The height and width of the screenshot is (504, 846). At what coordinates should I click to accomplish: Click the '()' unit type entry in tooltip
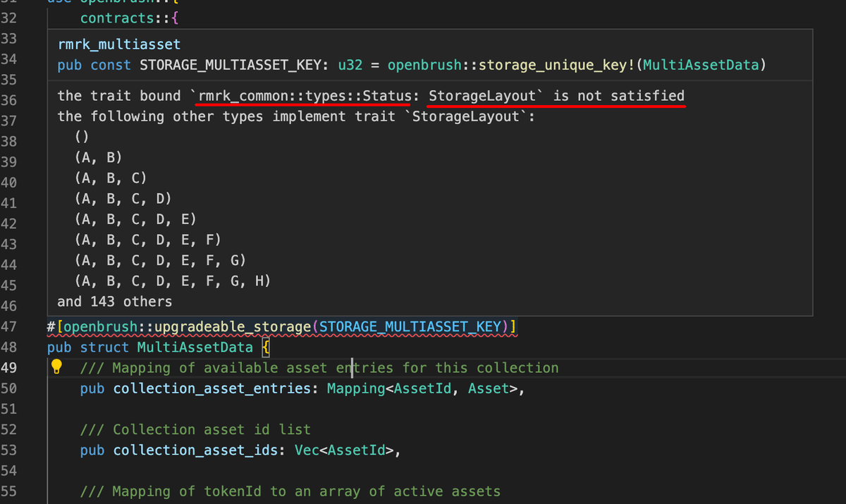pos(82,137)
